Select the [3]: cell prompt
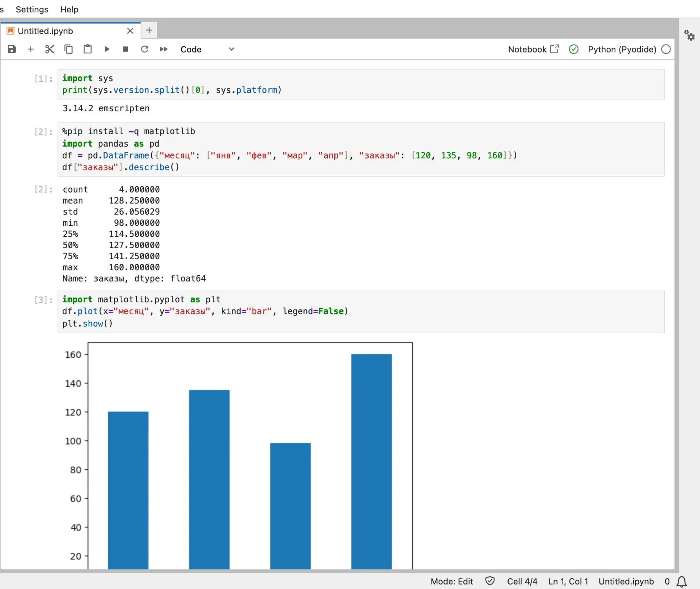Viewport: 700px width, 589px height. 43,300
